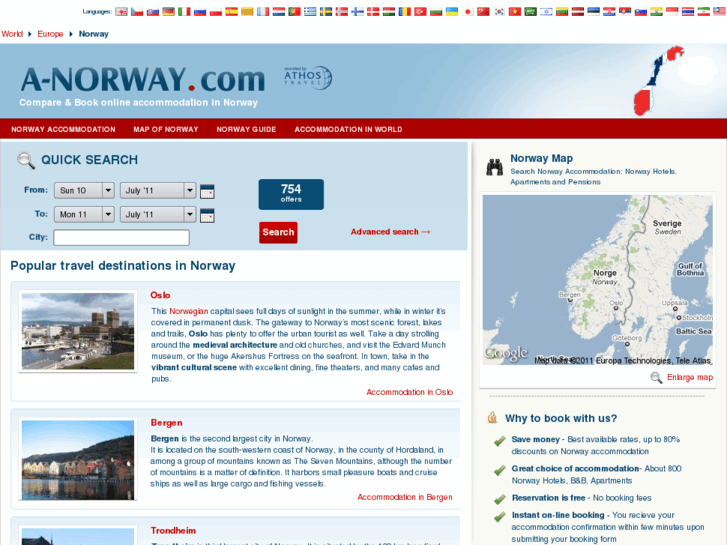The width and height of the screenshot is (727, 545).
Task: Go to World in breadcrumb
Action: point(12,34)
